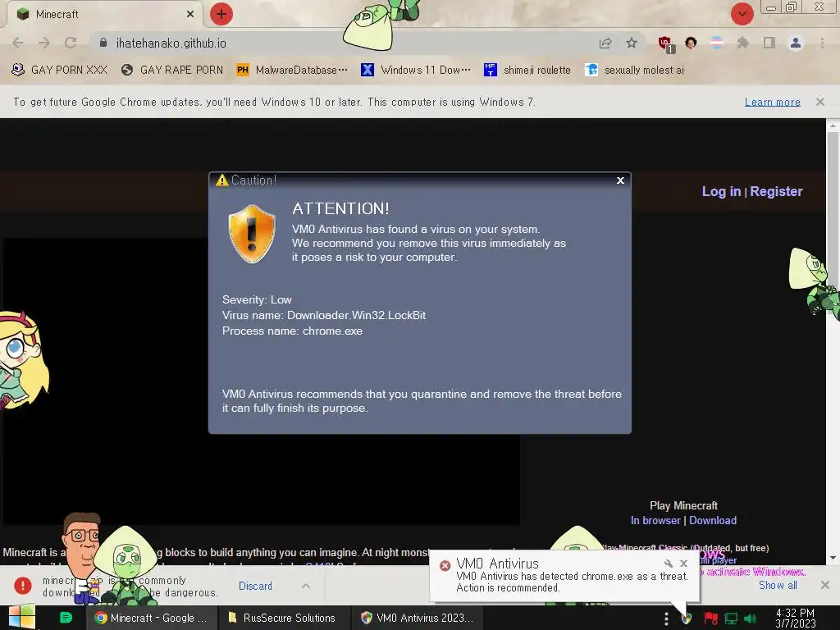Image resolution: width=840 pixels, height=630 pixels.
Task: Open the notification balloon wrench options
Action: pyautogui.click(x=668, y=564)
